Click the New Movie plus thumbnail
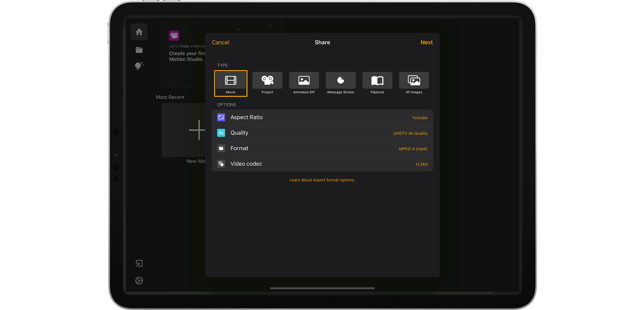The image size is (644, 310). [184, 130]
